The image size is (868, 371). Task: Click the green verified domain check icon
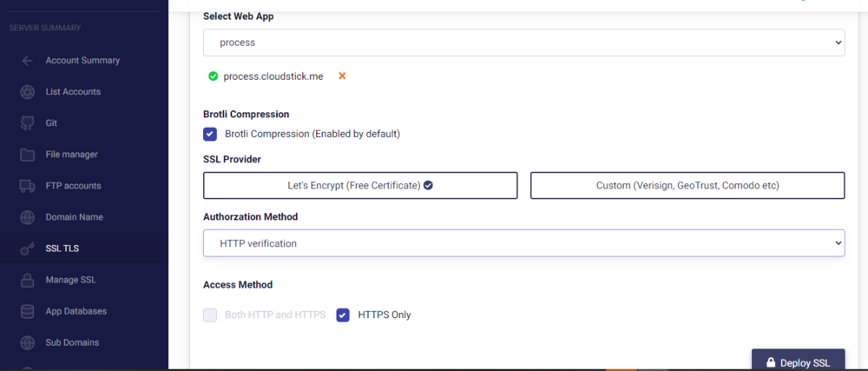coord(213,76)
